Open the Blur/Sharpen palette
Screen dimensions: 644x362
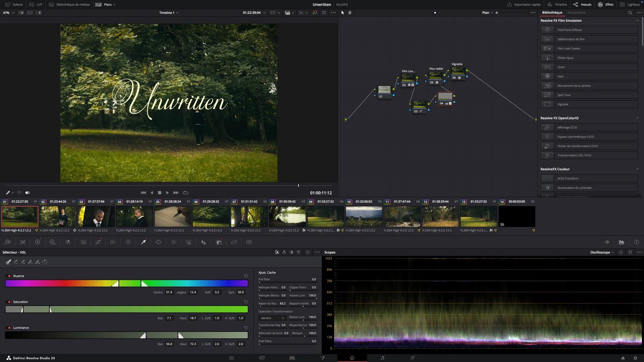(203, 242)
